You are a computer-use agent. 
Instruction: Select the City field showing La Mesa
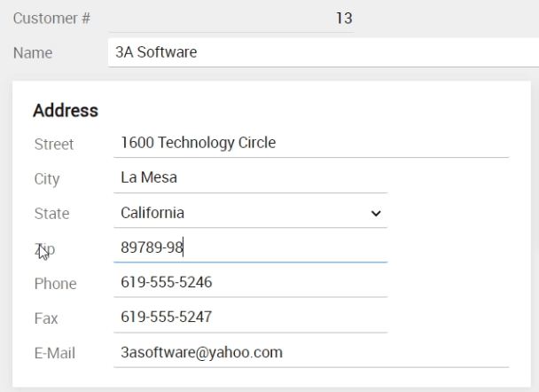pos(248,178)
